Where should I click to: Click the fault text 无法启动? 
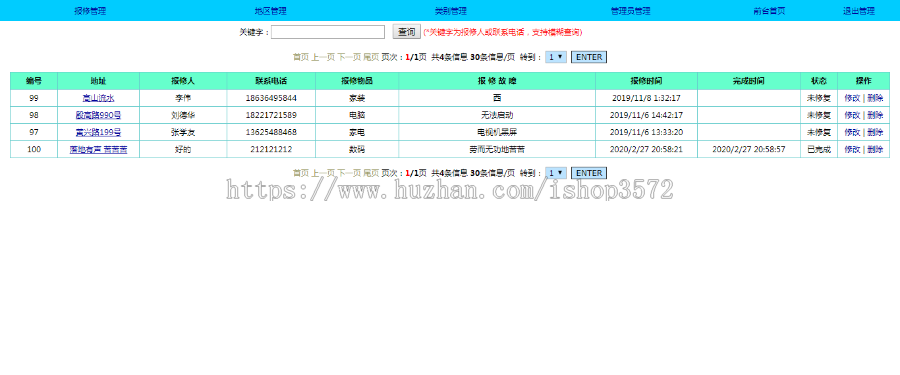[x=496, y=115]
